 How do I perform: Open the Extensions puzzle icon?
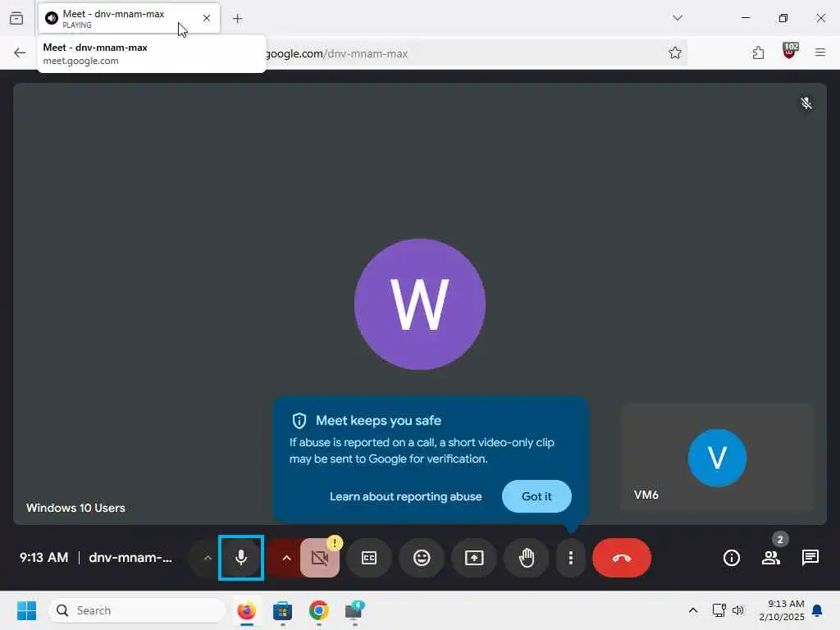pyautogui.click(x=758, y=52)
